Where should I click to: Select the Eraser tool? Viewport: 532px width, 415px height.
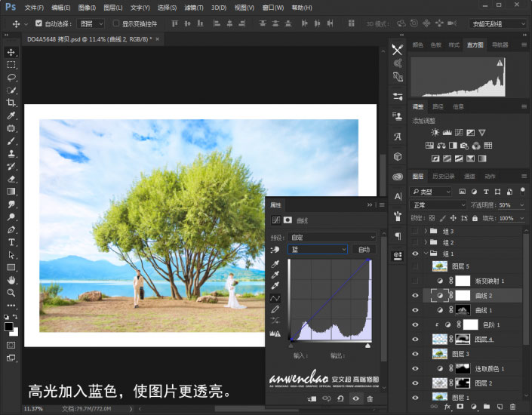tap(11, 179)
